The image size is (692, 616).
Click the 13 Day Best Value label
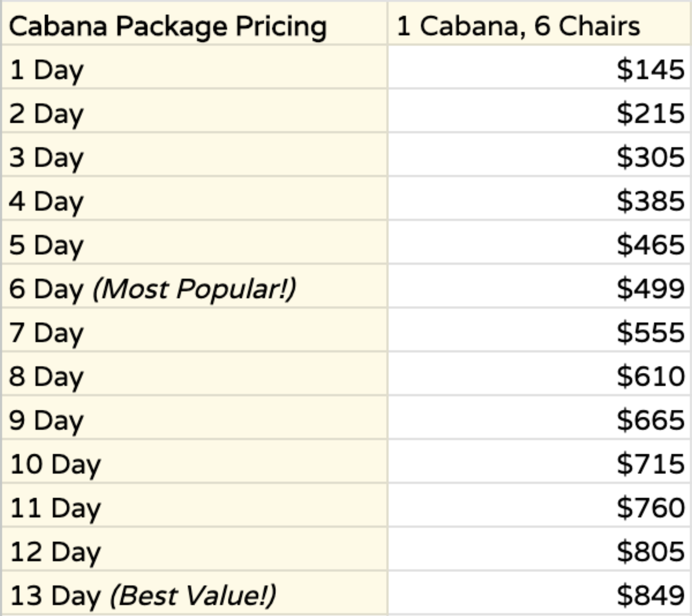click(143, 596)
